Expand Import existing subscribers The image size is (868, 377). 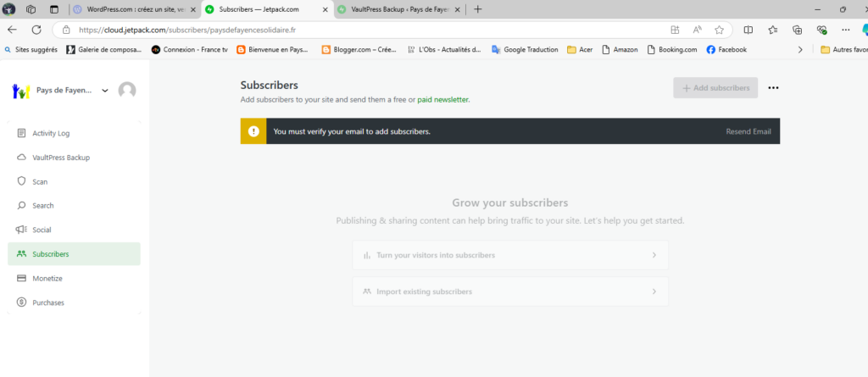509,291
